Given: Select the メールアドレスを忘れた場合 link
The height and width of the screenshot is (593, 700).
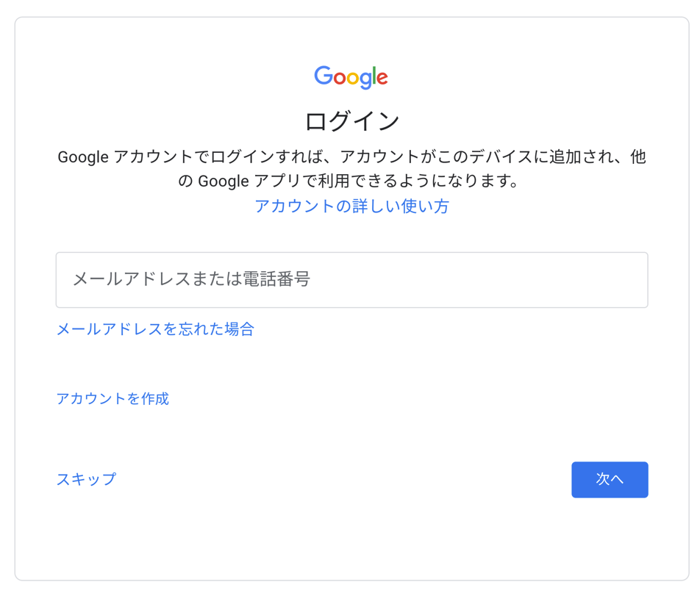Looking at the screenshot, I should (x=155, y=329).
